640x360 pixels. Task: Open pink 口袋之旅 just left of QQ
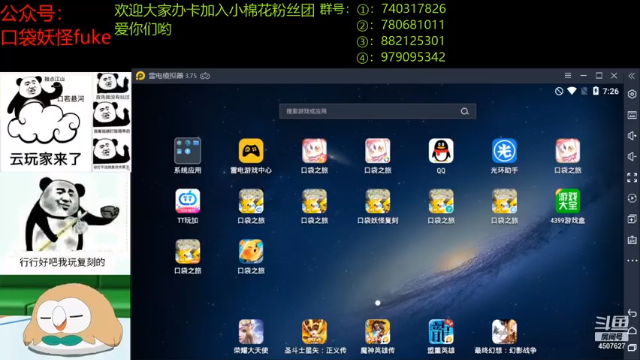click(x=378, y=151)
